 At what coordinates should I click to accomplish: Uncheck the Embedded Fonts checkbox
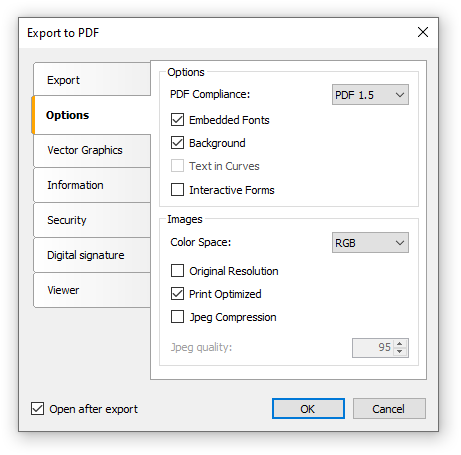177,120
